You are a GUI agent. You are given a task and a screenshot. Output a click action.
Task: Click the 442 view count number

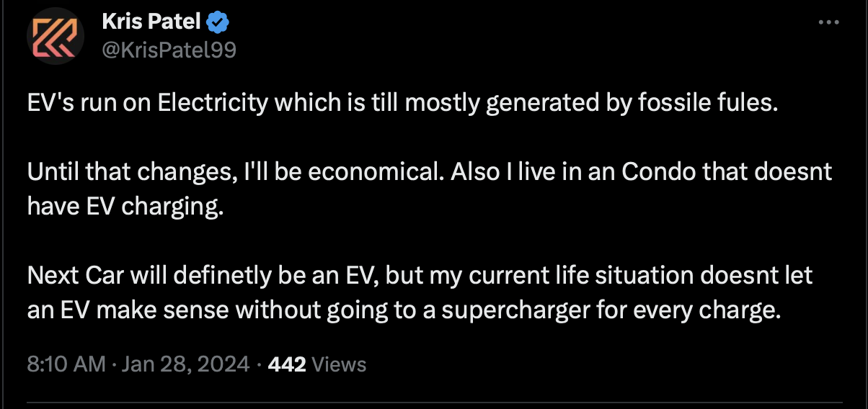[x=286, y=364]
